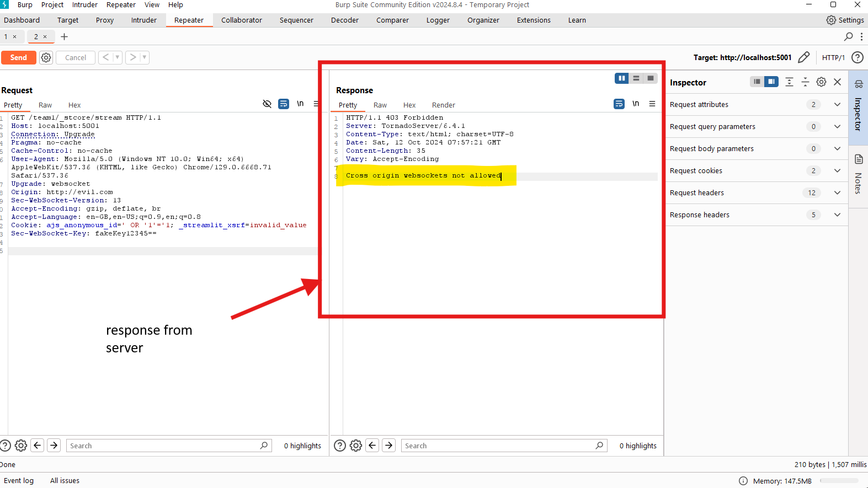Edit target with pencil icon
The width and height of the screenshot is (868, 488).
click(804, 57)
